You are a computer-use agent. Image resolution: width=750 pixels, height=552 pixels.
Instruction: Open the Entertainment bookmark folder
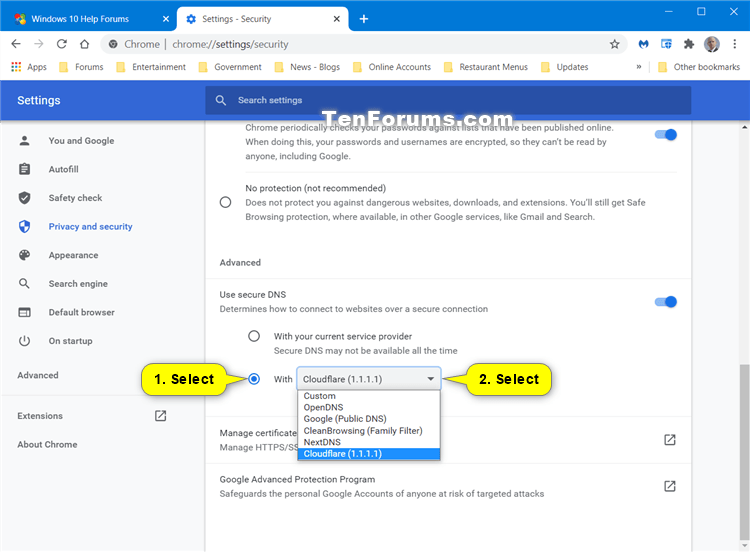151,67
